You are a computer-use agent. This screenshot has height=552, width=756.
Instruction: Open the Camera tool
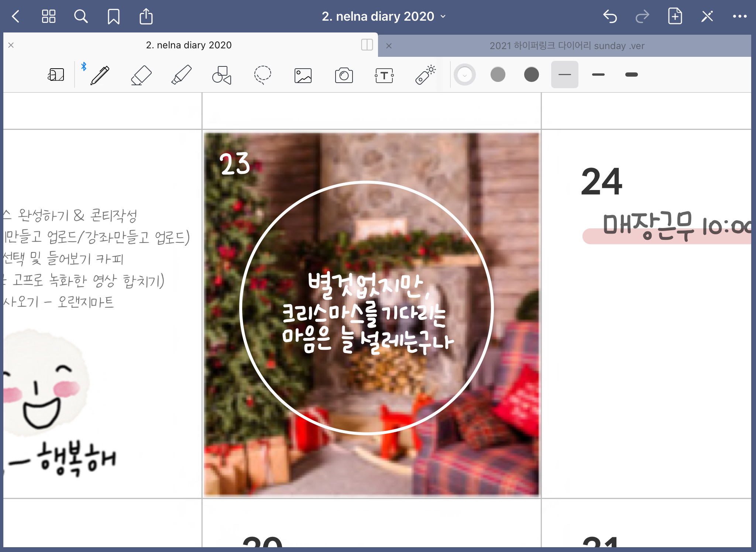coord(344,75)
